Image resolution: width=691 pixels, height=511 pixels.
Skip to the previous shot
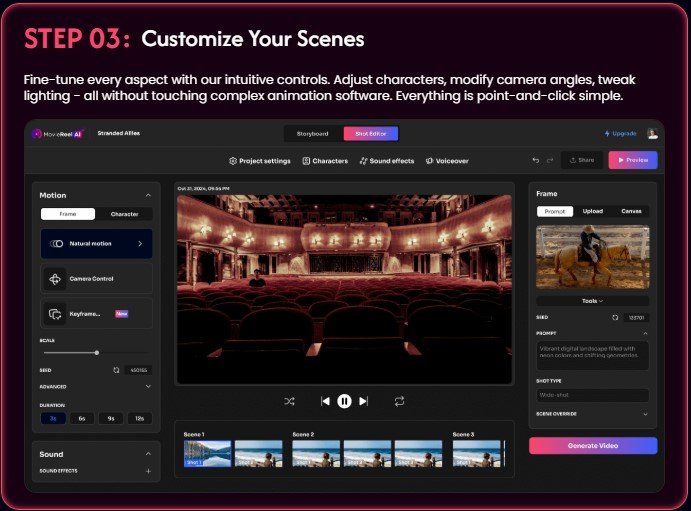[325, 401]
